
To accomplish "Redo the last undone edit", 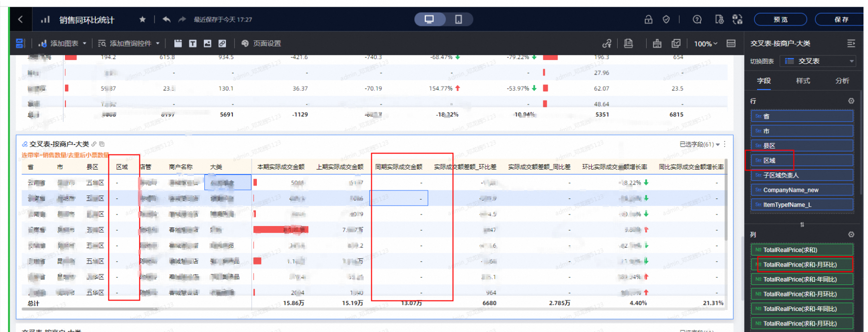I will (182, 19).
